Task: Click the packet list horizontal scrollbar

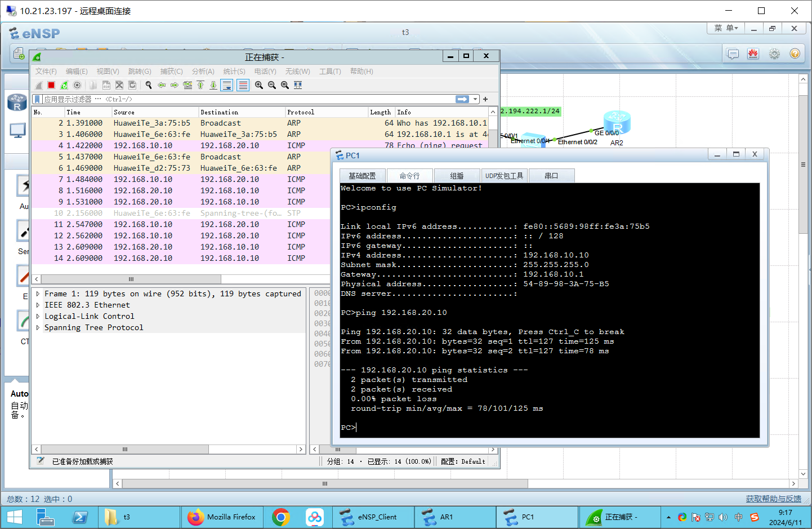Action: coord(131,279)
